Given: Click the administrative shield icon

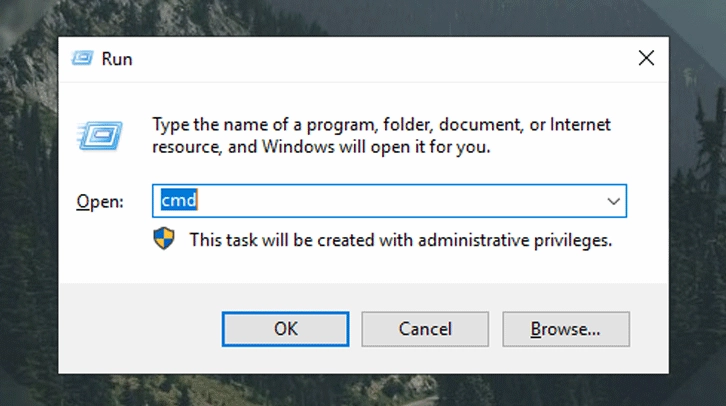Looking at the screenshot, I should pos(163,239).
